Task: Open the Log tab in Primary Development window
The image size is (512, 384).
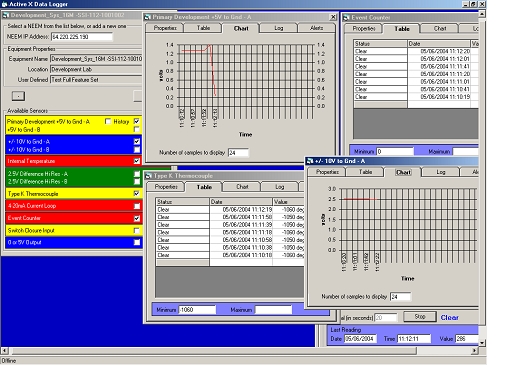Action: (x=278, y=28)
